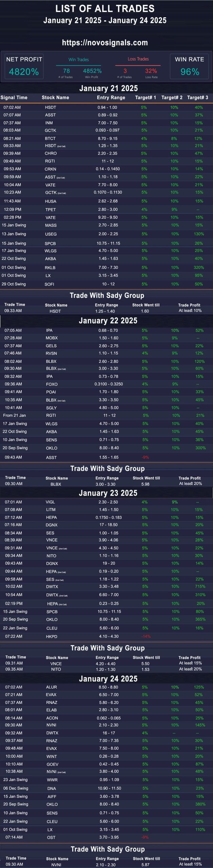Click RKLB 320% target value

[x=199, y=268]
